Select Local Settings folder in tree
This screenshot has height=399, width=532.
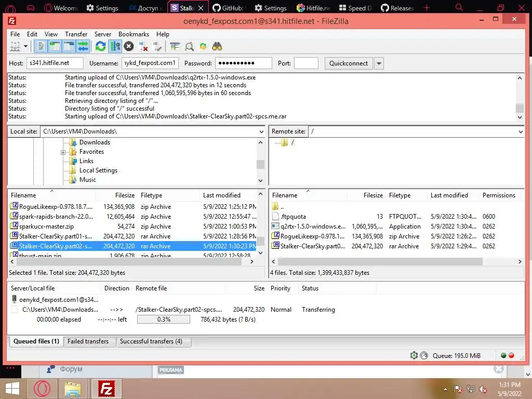pyautogui.click(x=98, y=170)
